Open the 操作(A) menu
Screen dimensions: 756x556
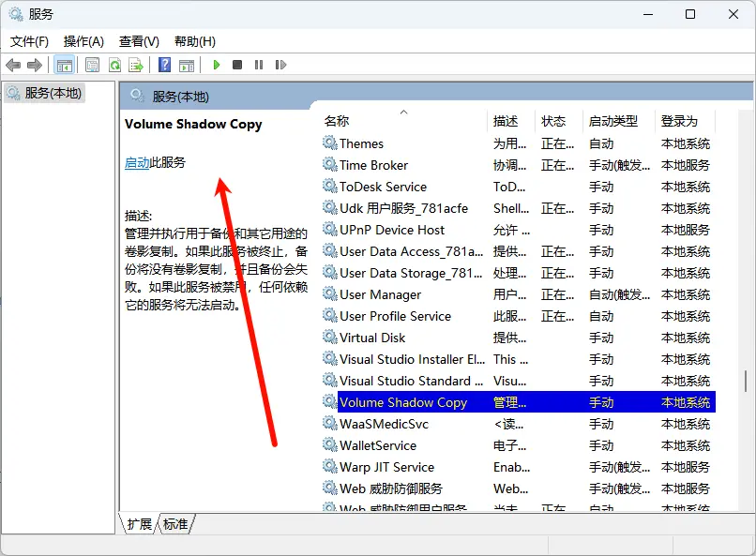(83, 41)
